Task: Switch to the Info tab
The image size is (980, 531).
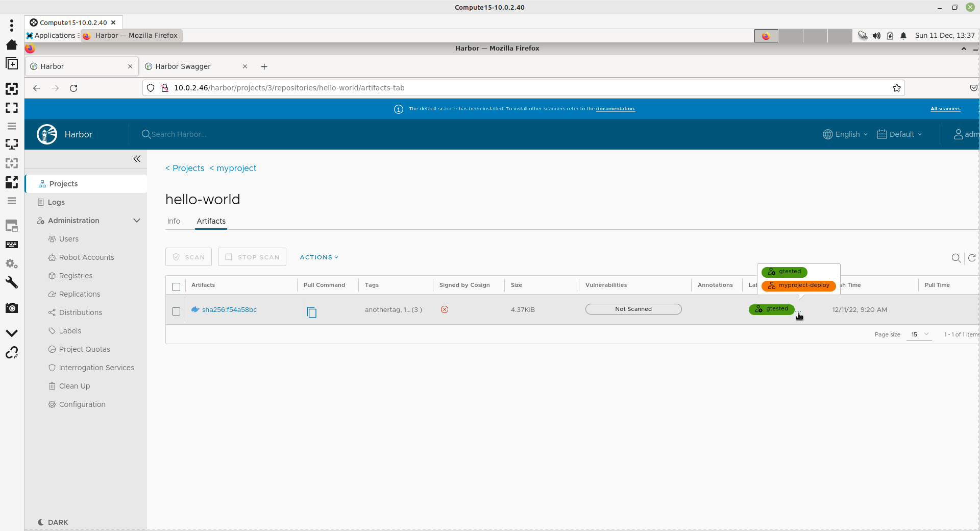Action: click(174, 221)
